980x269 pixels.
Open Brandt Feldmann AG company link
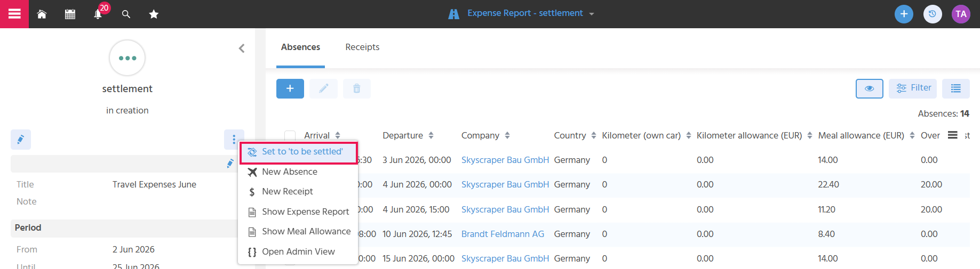click(503, 234)
